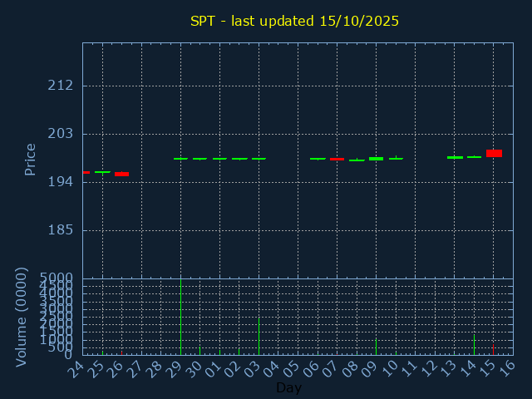Viewport: 532px width, 399px height.
Task: Click the Volume (0000) axis title
Action: coord(22,317)
